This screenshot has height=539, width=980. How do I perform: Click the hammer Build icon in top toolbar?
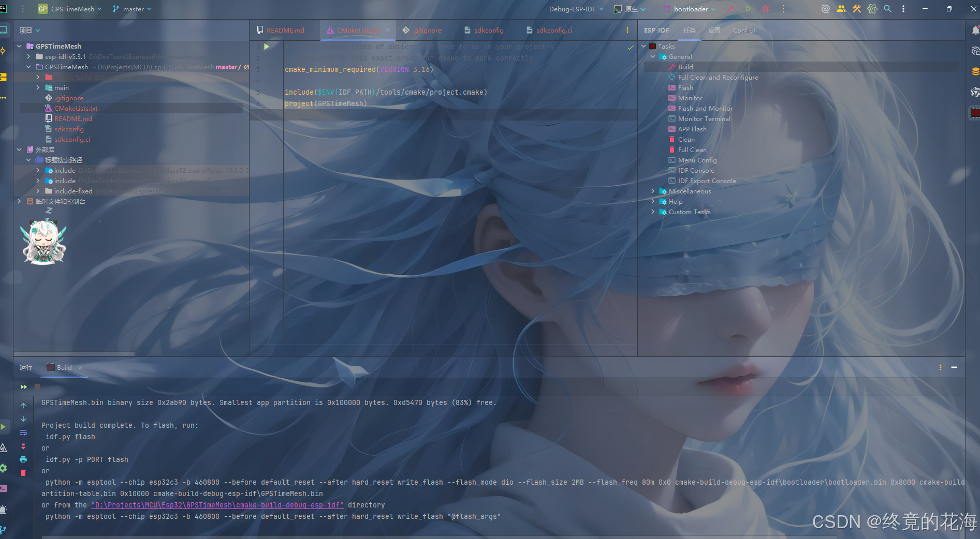point(730,9)
